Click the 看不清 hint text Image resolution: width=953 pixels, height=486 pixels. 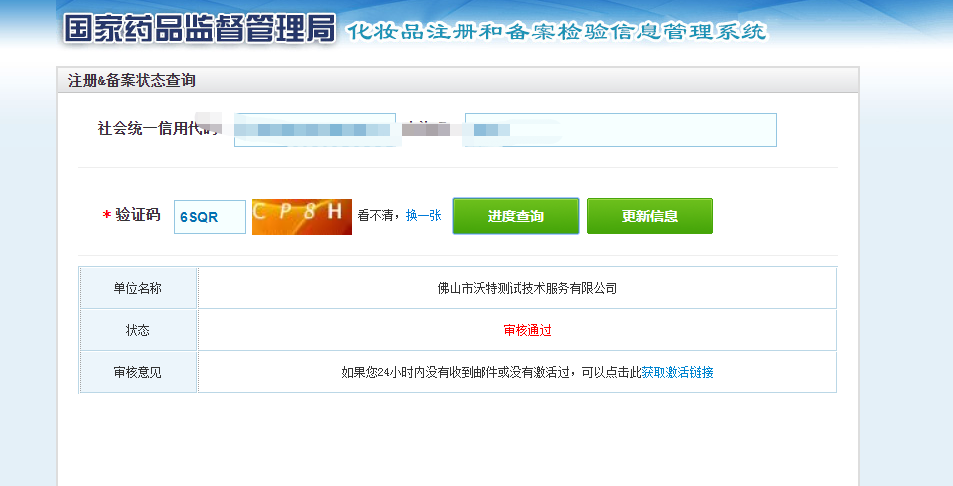378,216
